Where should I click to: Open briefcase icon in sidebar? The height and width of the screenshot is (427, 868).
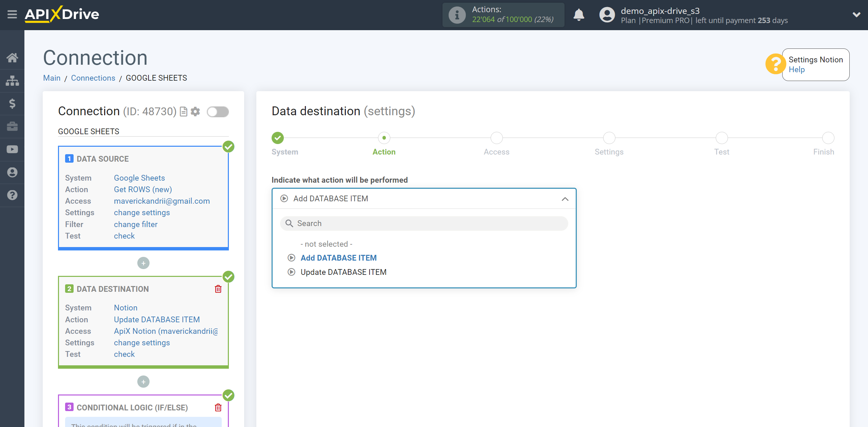pos(12,126)
